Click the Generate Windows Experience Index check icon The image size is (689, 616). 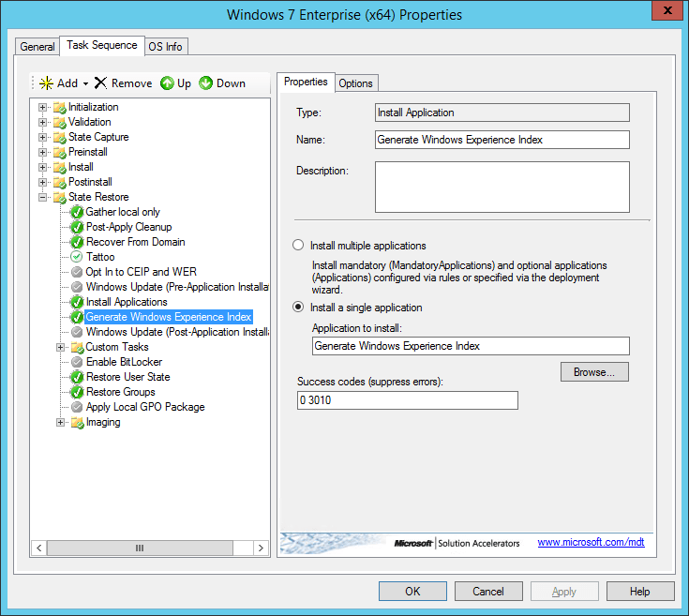77,317
